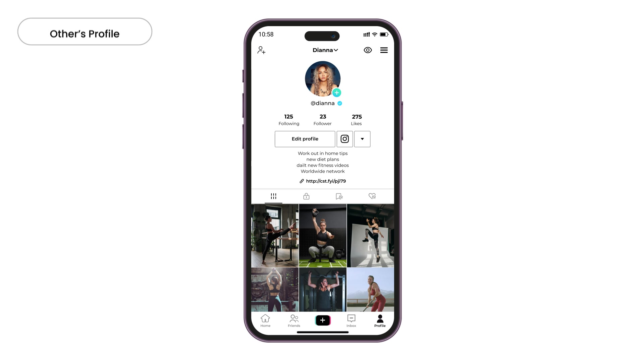This screenshot has height=362, width=644.
Task: Tap the Instagram share icon
Action: coord(344,139)
